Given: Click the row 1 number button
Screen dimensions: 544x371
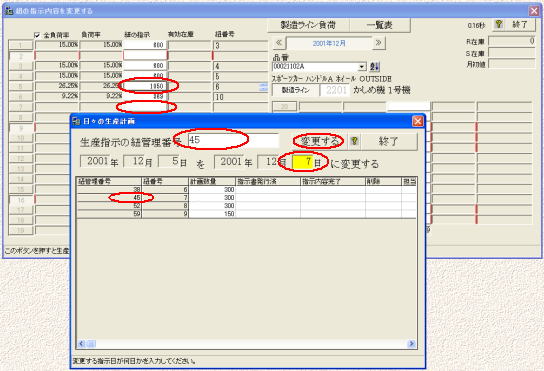Looking at the screenshot, I should (x=21, y=45).
